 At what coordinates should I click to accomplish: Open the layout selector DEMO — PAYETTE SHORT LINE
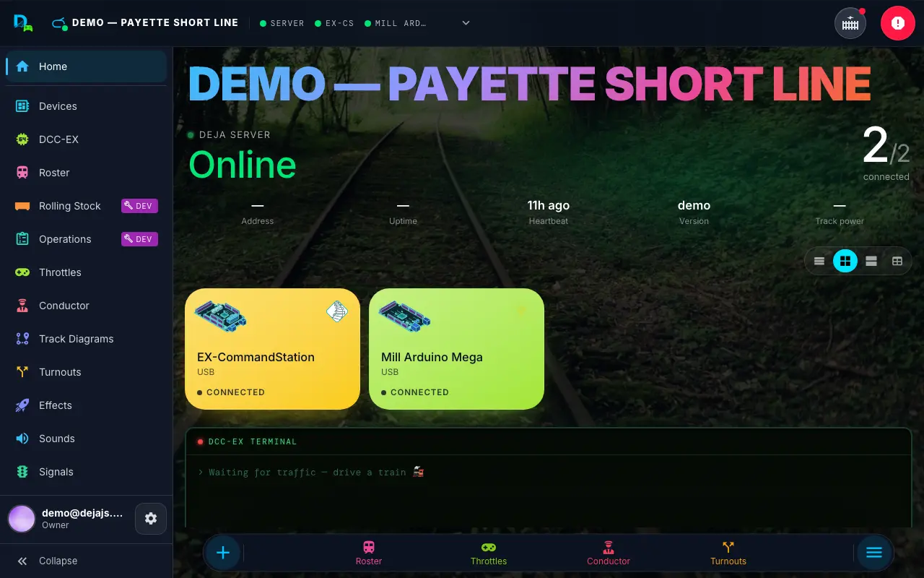click(x=145, y=23)
